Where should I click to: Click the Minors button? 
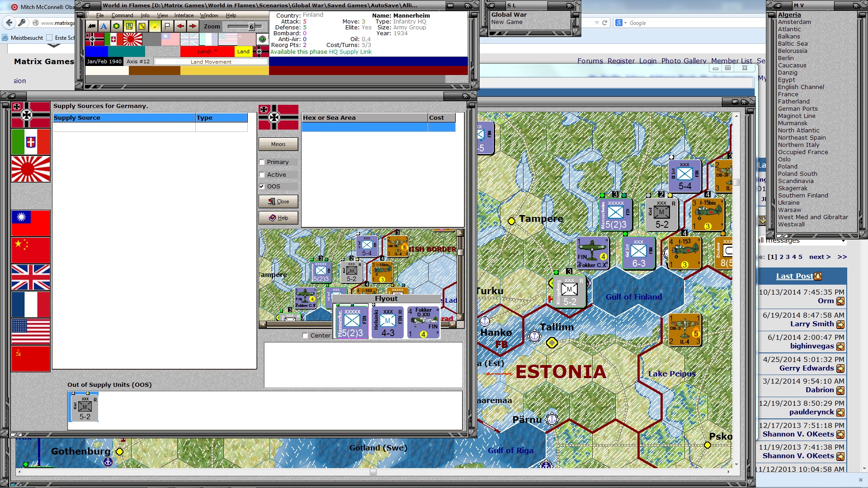tap(278, 144)
